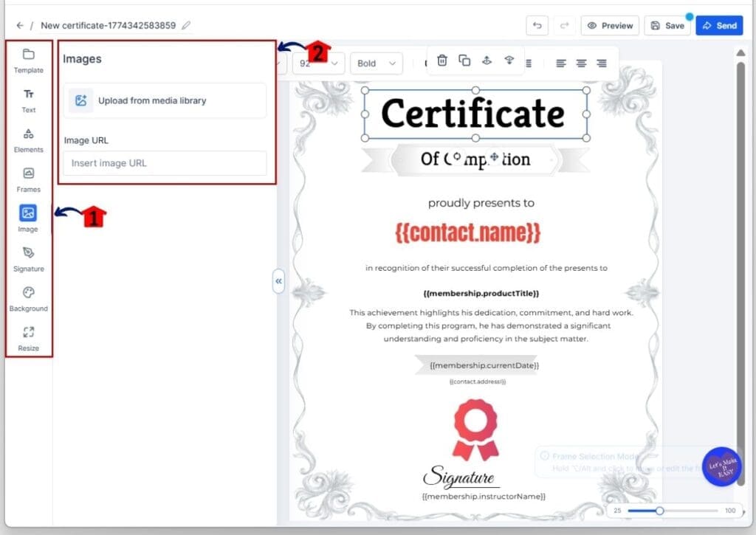756x535 pixels.
Task: Toggle left alignment for selected text
Action: [560, 63]
